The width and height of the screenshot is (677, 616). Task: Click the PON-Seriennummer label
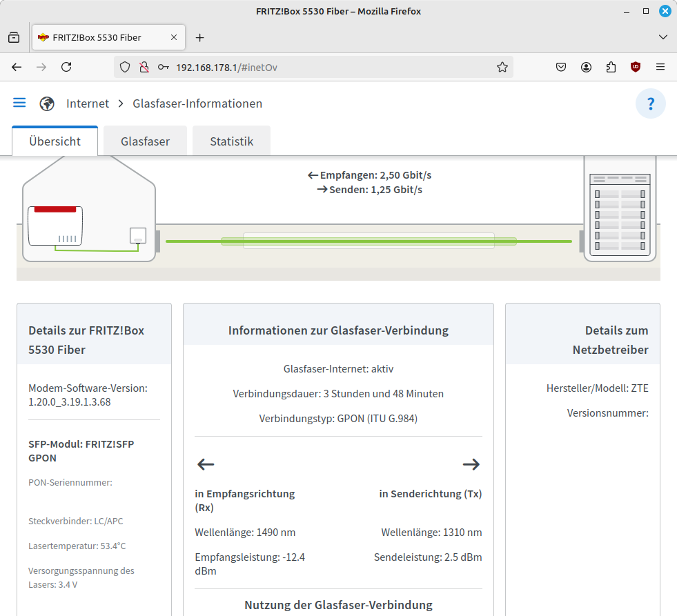(x=70, y=482)
